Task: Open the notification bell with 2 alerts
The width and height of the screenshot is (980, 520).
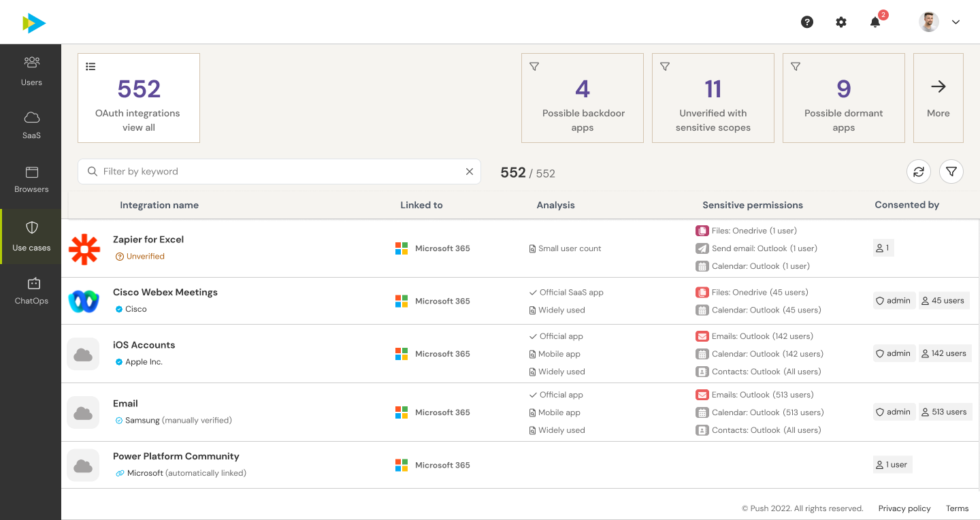Action: [875, 22]
